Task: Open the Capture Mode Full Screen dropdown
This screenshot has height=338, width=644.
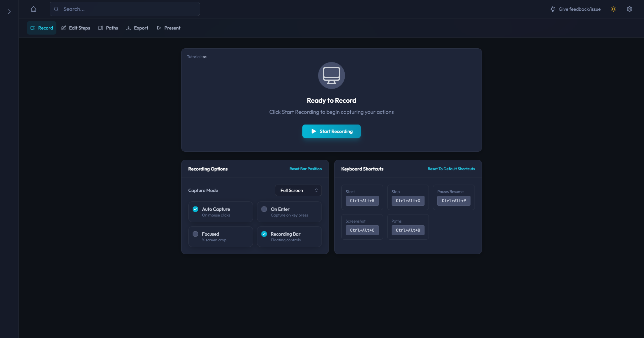Action: point(298,190)
